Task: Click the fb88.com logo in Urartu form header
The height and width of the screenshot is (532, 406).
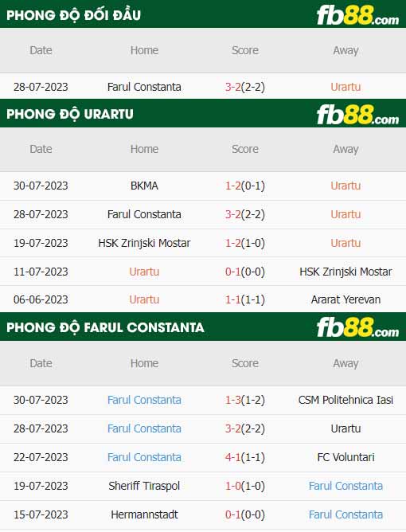Action: (x=357, y=115)
